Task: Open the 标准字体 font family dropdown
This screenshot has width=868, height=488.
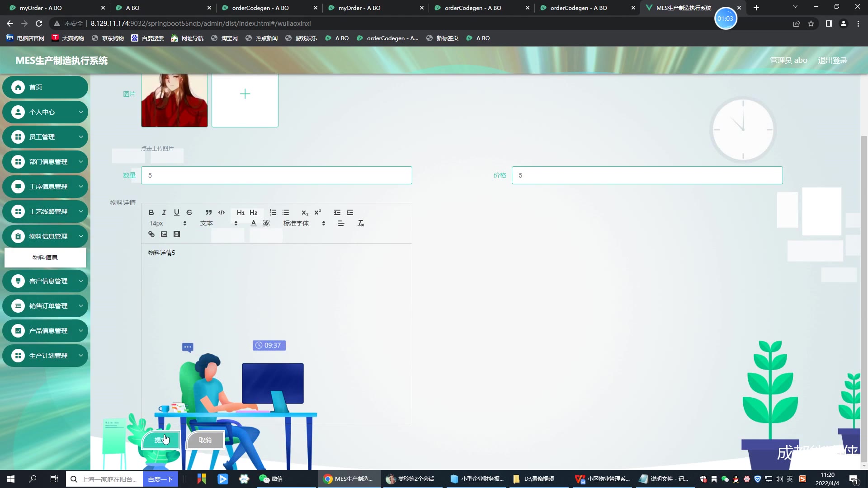Action: 304,223
